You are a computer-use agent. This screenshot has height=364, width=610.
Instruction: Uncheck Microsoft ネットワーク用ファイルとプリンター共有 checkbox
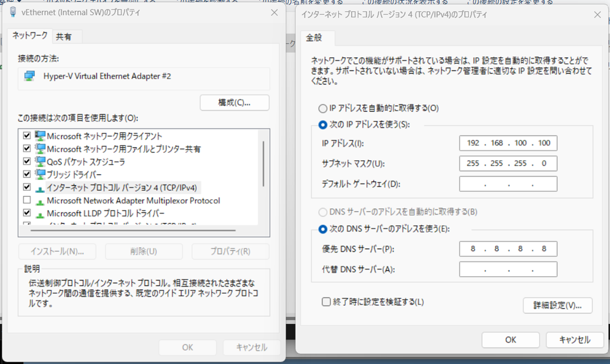(27, 148)
